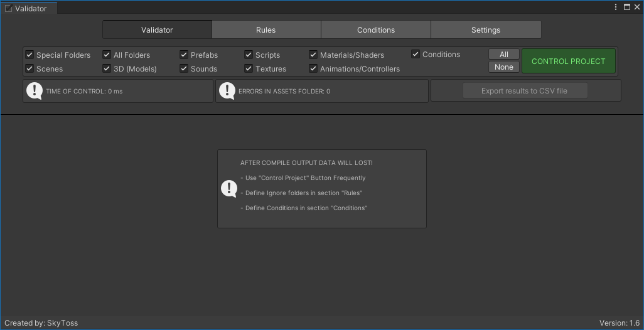Select the Validator tab button
Screen dimensions: 644x330
[x=157, y=30]
